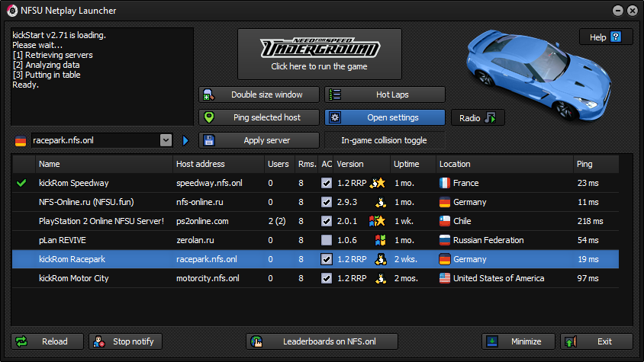Sort by AC column header

coord(327,164)
